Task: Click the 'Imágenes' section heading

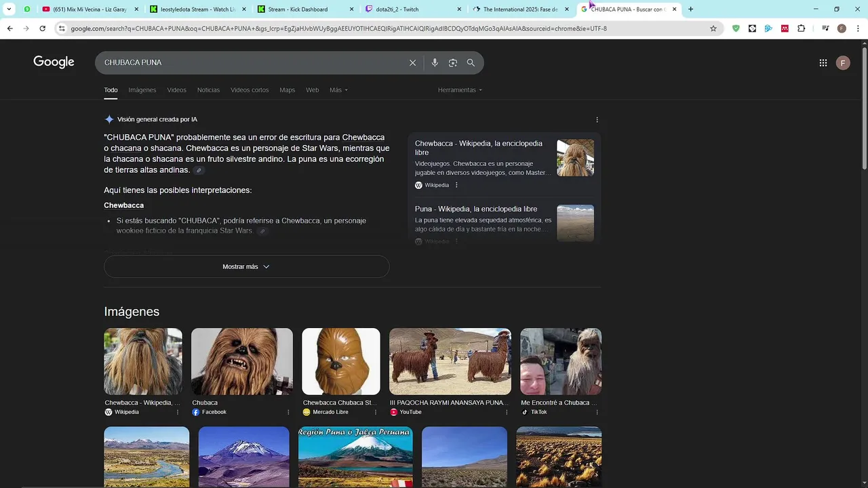Action: (x=132, y=312)
